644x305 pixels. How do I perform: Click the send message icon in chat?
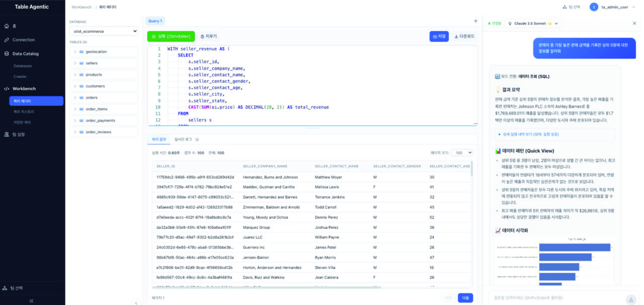[630, 299]
